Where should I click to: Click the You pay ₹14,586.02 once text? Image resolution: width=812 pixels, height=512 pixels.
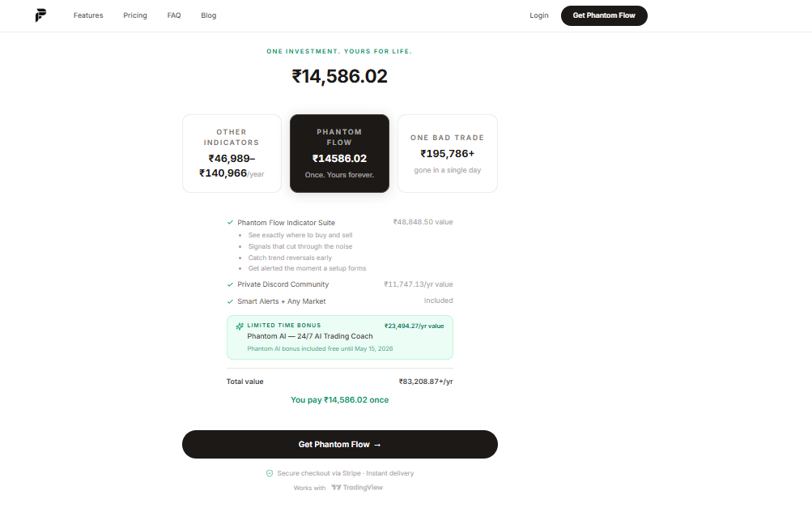[x=340, y=400]
